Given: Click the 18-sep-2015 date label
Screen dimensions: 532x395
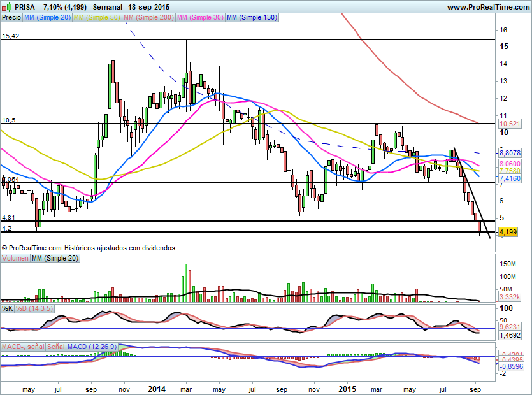Looking at the screenshot, I should [149, 7].
